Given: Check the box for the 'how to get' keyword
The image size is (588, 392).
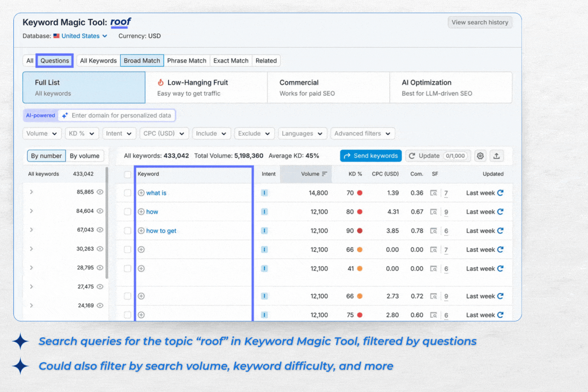Looking at the screenshot, I should pyautogui.click(x=127, y=230).
